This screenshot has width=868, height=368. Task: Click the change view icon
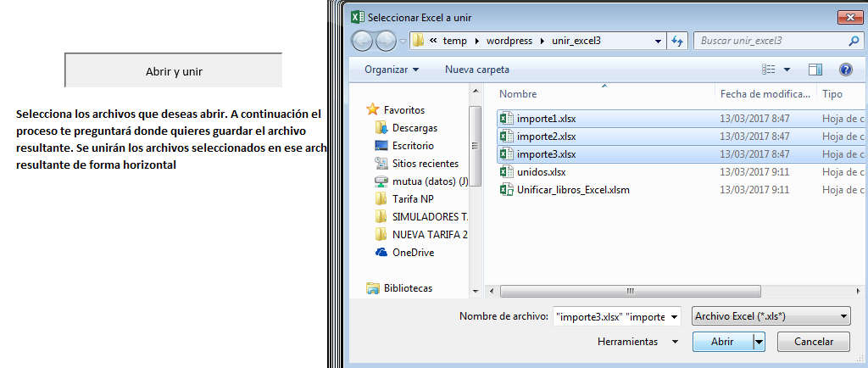[x=768, y=70]
